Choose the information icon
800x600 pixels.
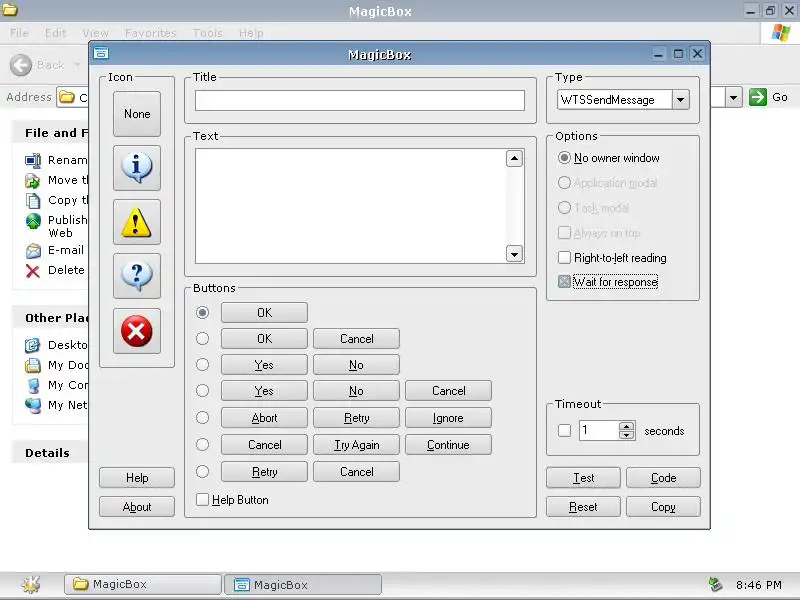(137, 168)
